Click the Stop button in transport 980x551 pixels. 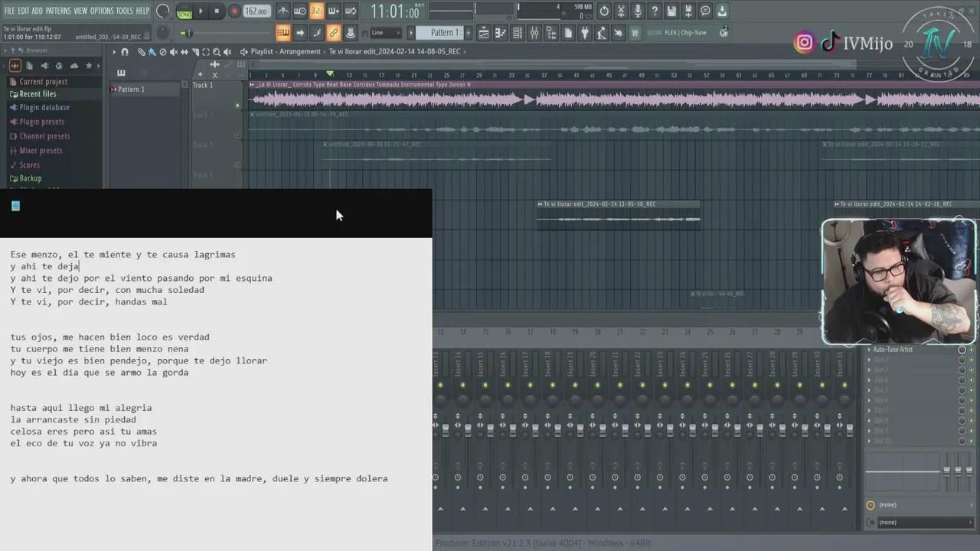[217, 11]
